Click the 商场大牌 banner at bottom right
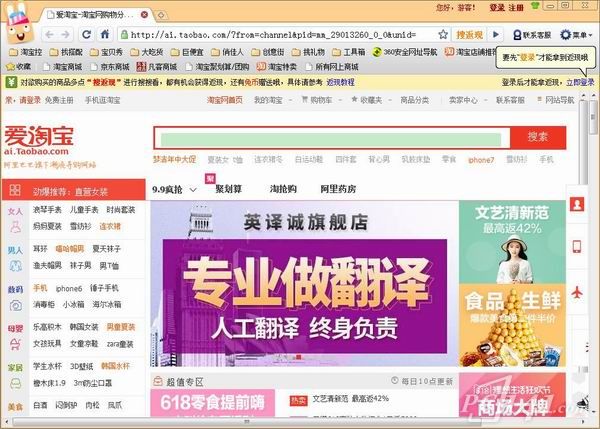The image size is (600, 429). pos(512,395)
